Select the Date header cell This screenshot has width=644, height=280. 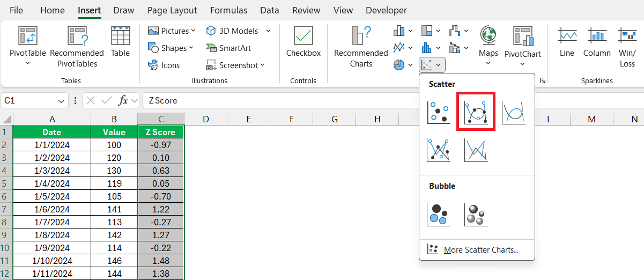pyautogui.click(x=52, y=132)
